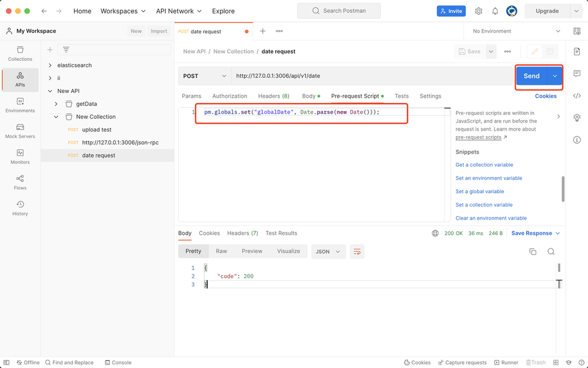Switch to the Headers request tab
588x368 pixels.
coord(273,96)
